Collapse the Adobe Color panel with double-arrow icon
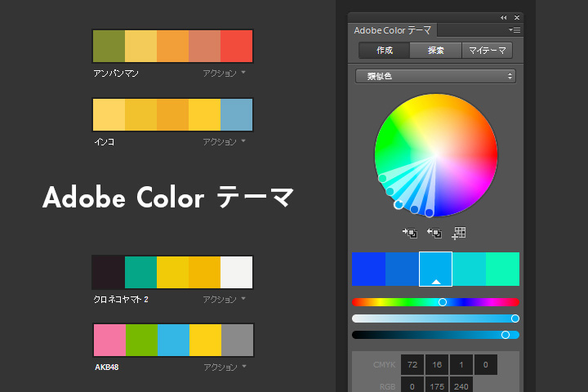The height and width of the screenshot is (392, 588). [503, 18]
